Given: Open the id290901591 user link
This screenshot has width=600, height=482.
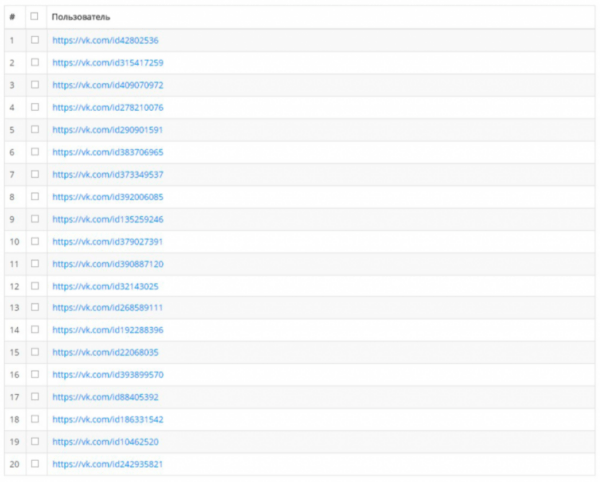Looking at the screenshot, I should [108, 130].
